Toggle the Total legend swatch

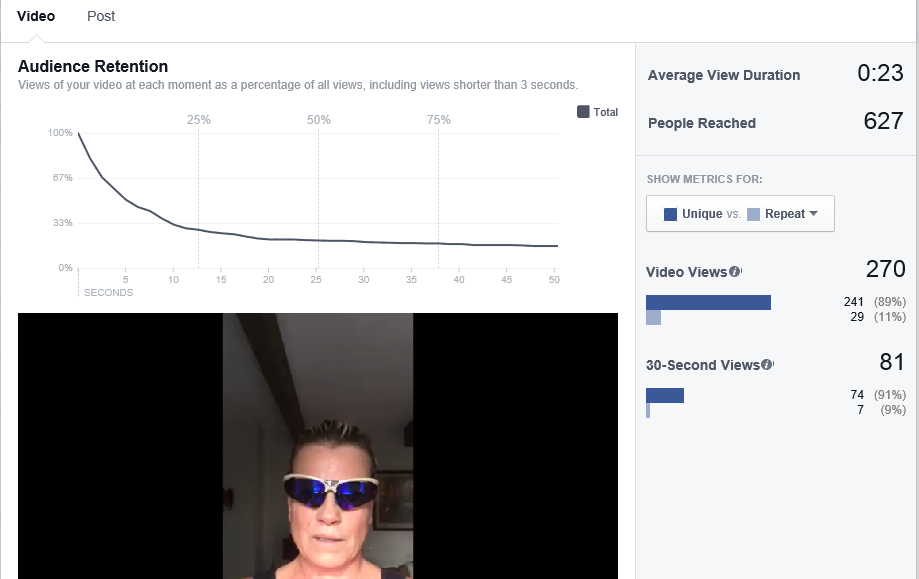click(583, 111)
